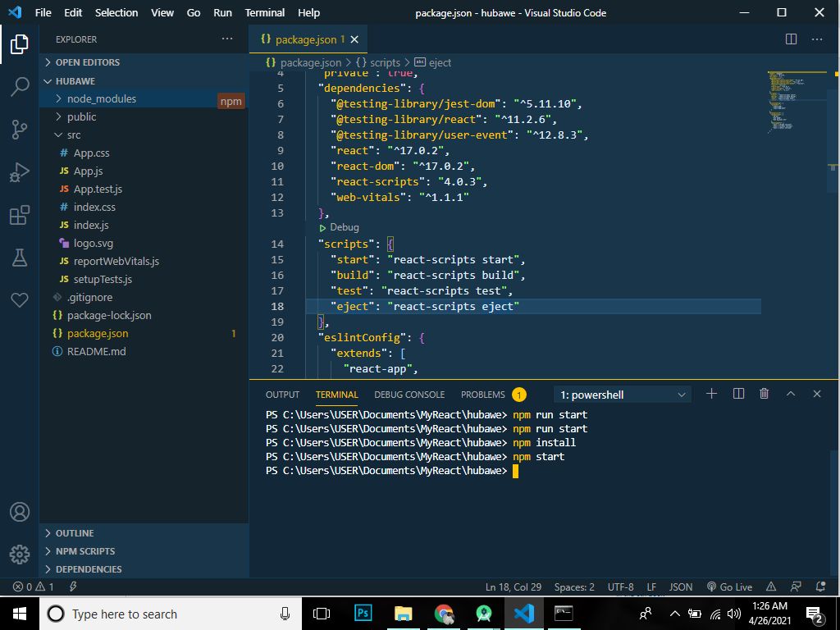Maximize the panel with up chevron

click(x=791, y=395)
